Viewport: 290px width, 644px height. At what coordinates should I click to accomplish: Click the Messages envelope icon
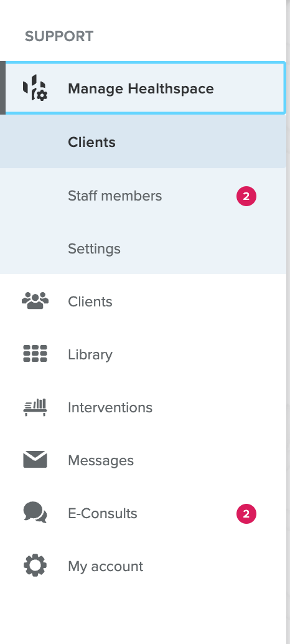tap(35, 460)
